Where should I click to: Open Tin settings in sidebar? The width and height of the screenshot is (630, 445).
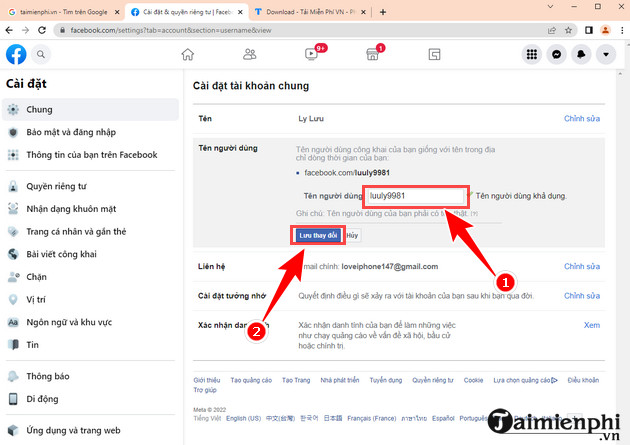click(x=90, y=345)
